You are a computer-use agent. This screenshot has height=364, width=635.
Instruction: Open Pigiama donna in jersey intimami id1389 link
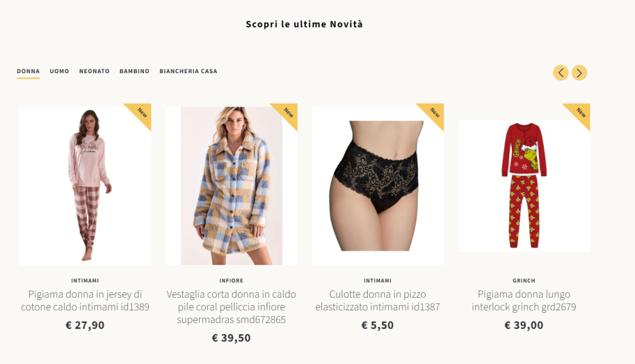[x=85, y=300]
